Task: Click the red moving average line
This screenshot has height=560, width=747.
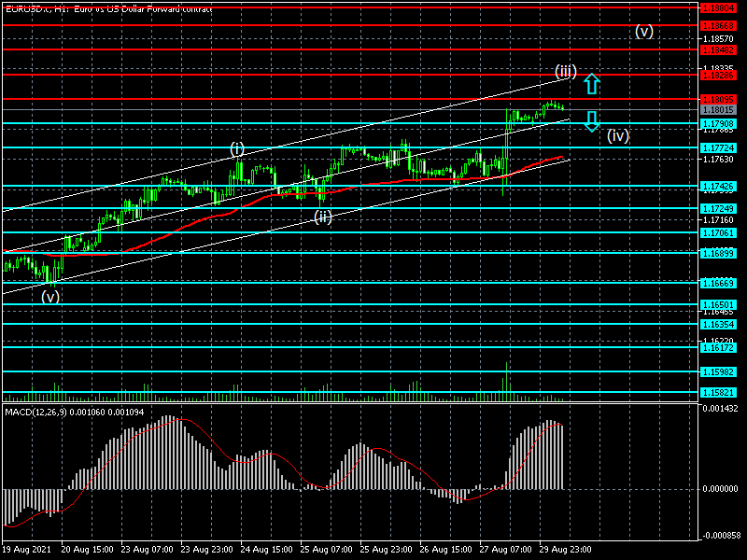Action: [x=280, y=194]
